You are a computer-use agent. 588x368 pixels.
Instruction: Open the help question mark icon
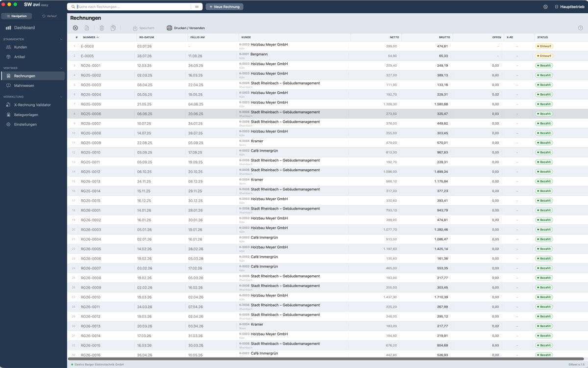click(x=581, y=28)
